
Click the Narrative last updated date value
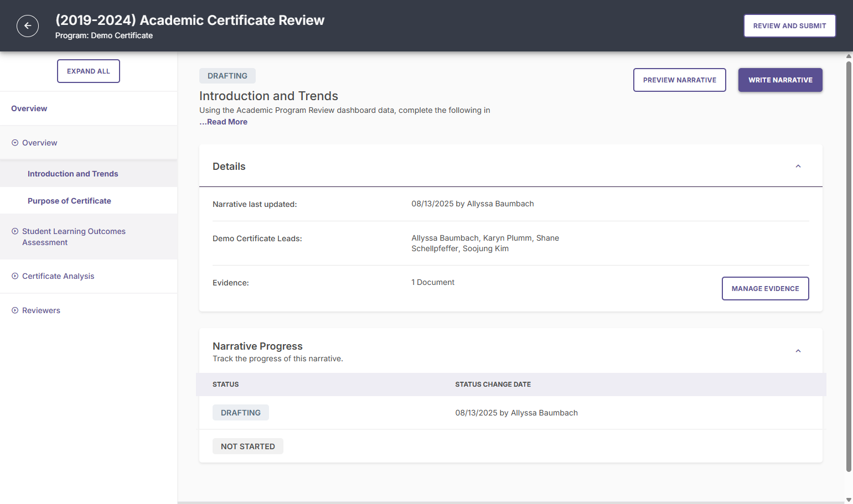point(473,204)
